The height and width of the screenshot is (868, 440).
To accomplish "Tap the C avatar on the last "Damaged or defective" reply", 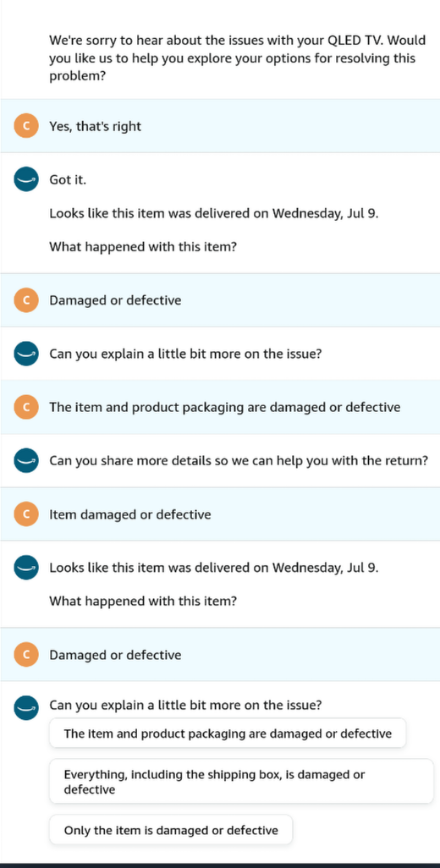I will 26,655.
